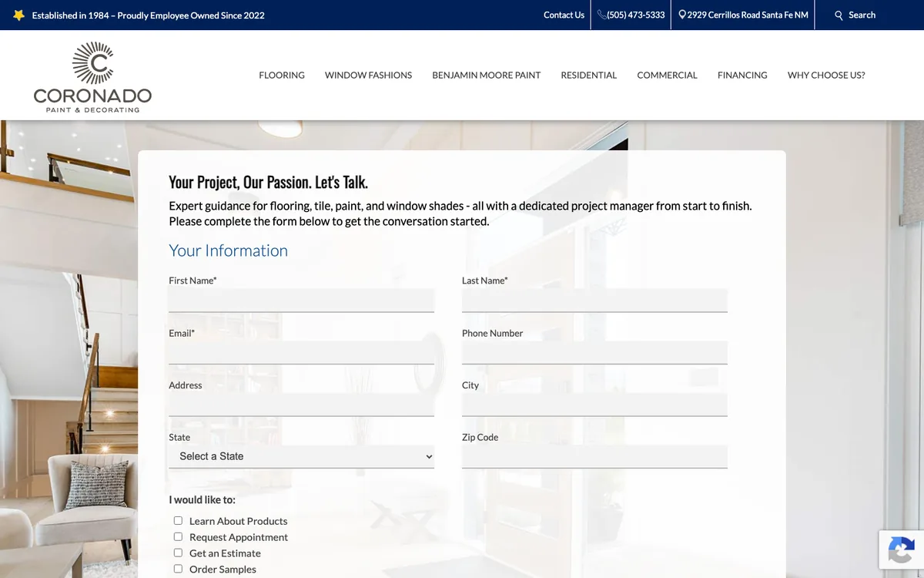Screen dimensions: 924x578
Task: Open the Benjamin Moore Paint menu
Action: (487, 75)
